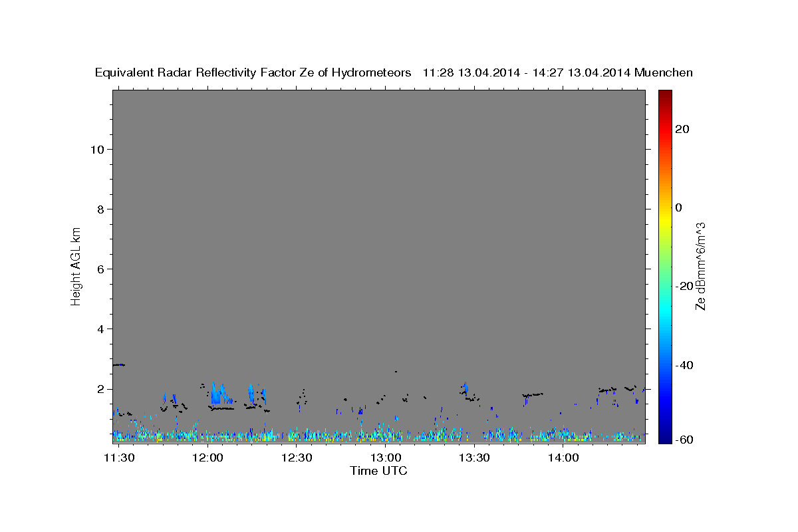Click the 13:00 time tick label
The image size is (798, 532).
386,458
